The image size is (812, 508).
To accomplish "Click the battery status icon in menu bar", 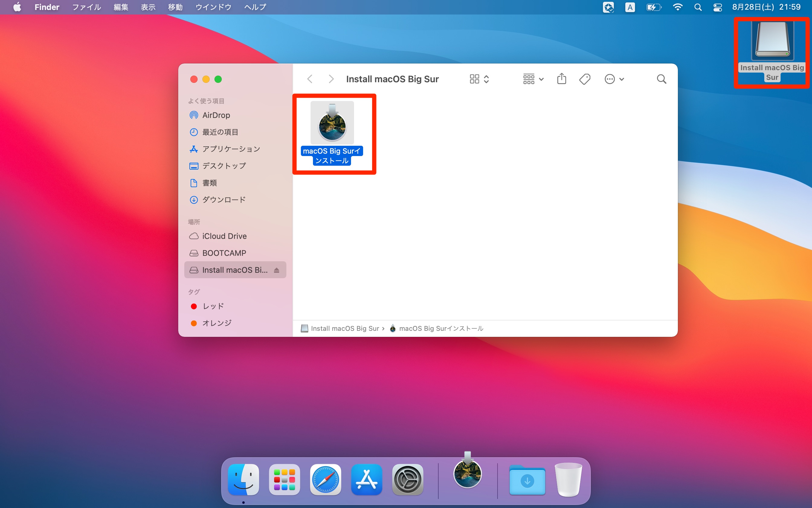I will [654, 7].
